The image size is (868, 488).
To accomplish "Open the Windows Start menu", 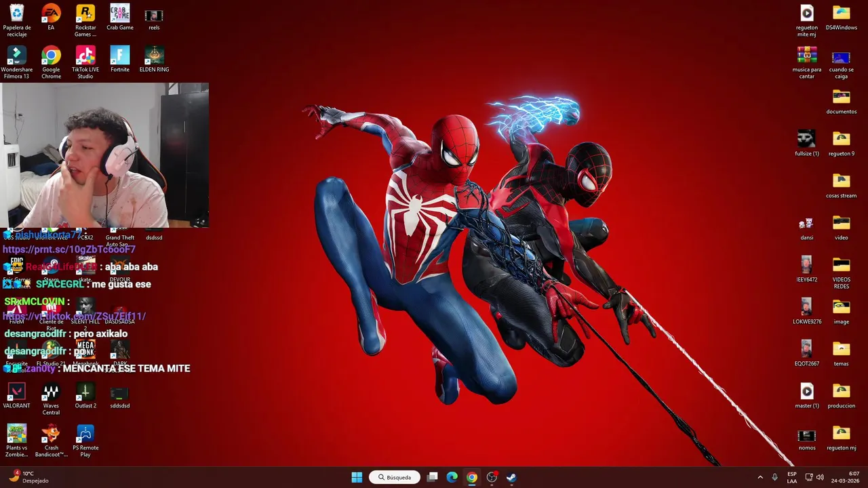I will (x=357, y=477).
